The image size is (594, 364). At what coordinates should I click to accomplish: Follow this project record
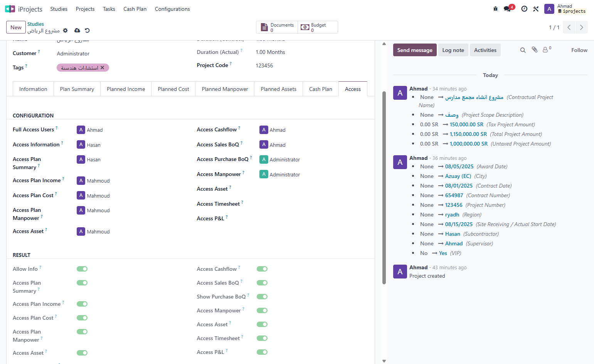pos(579,50)
